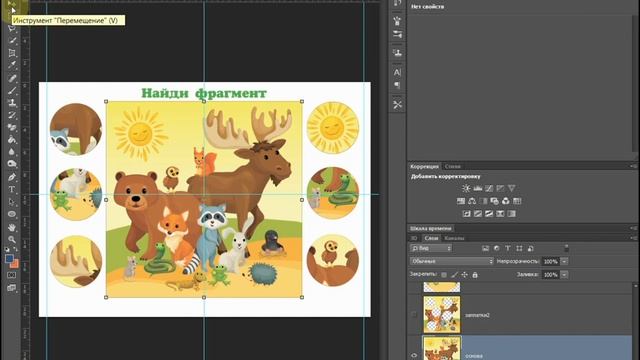Toggle lock position
The width and height of the screenshot is (640, 360).
click(x=464, y=275)
